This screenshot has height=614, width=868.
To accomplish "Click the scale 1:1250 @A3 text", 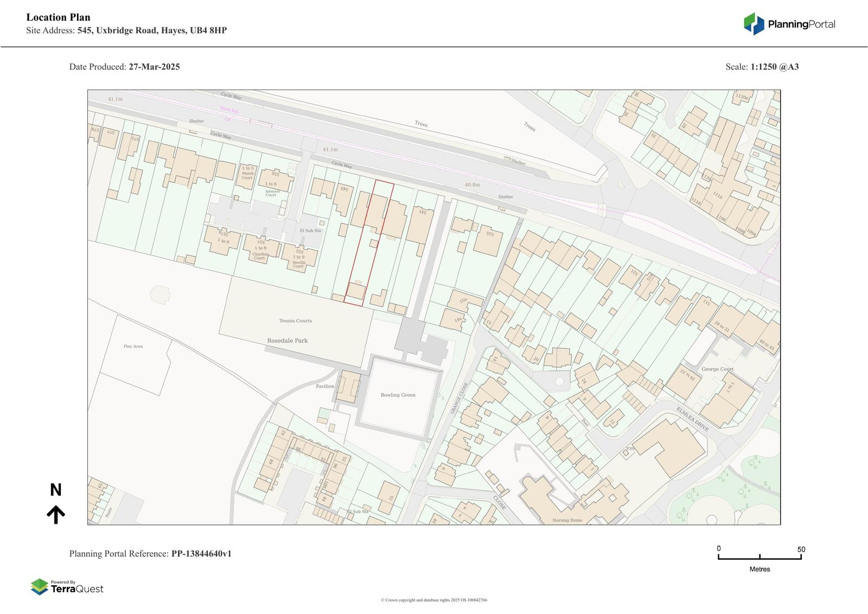I will click(x=774, y=67).
